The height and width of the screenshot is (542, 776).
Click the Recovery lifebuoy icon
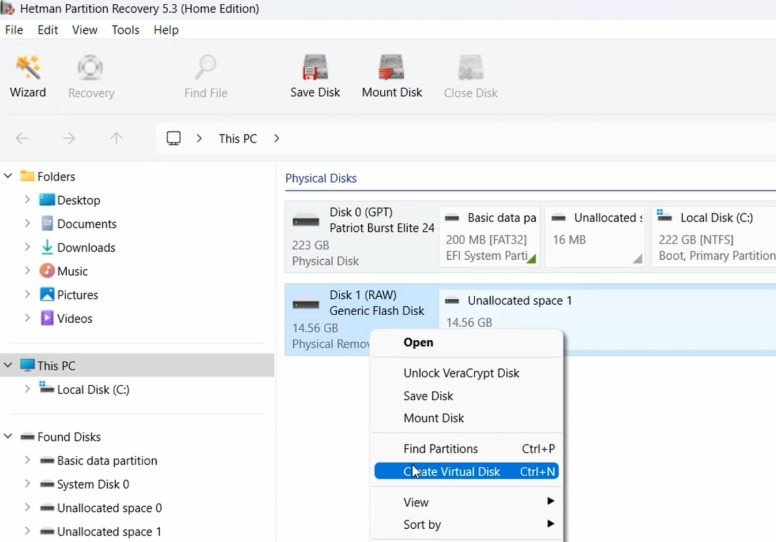(90, 68)
